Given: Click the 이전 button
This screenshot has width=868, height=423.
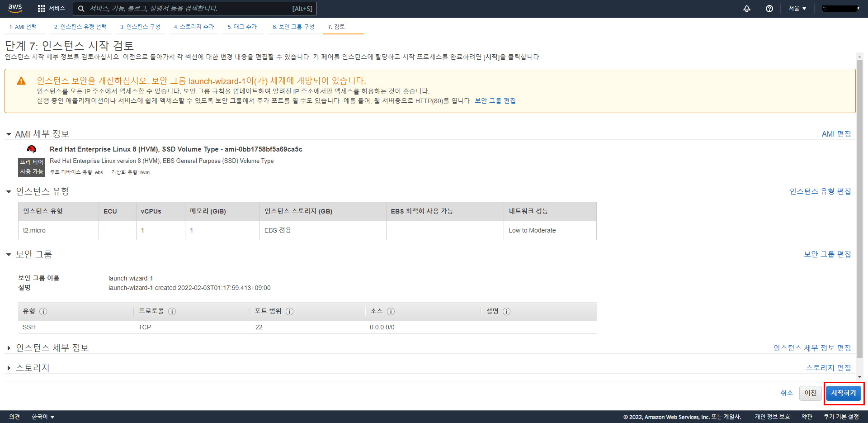Looking at the screenshot, I should point(810,393).
